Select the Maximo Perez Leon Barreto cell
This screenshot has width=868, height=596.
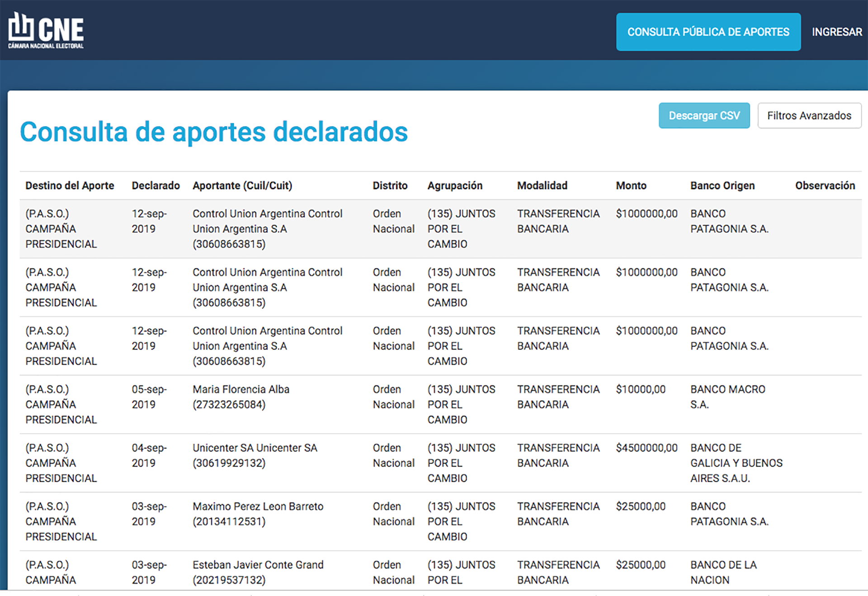258,514
